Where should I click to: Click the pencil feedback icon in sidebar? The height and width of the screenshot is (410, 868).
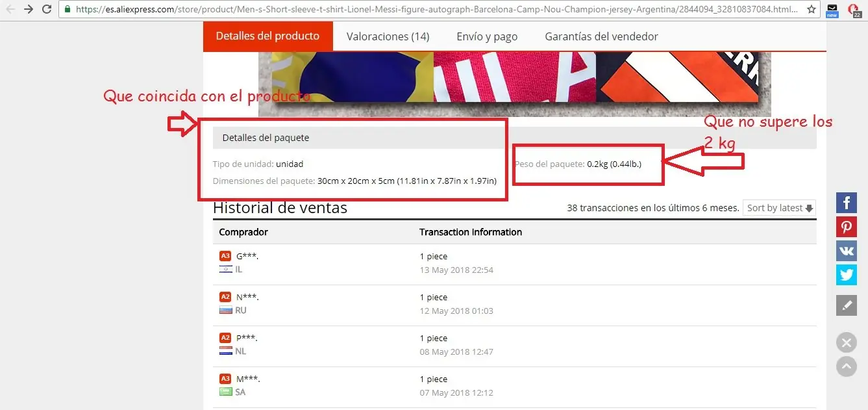[847, 305]
